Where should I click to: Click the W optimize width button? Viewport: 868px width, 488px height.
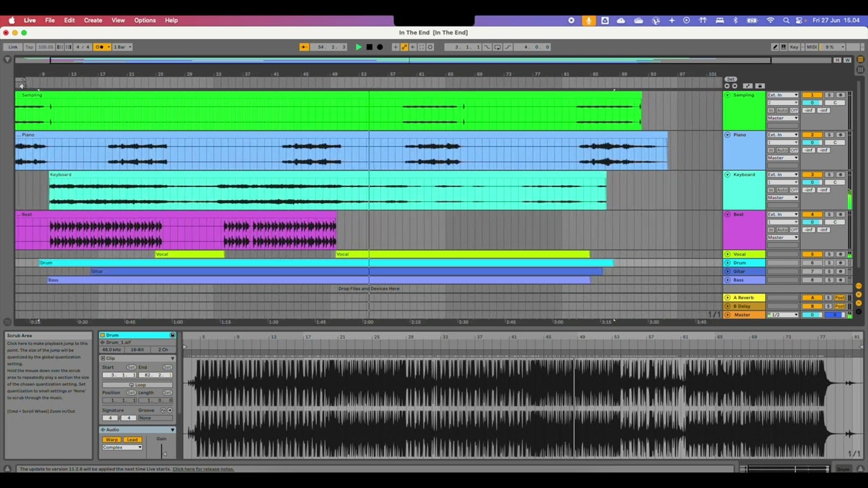tap(847, 60)
